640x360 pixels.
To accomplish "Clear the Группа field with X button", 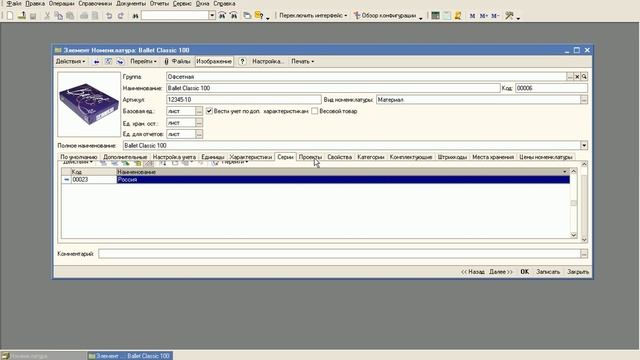I will [577, 76].
